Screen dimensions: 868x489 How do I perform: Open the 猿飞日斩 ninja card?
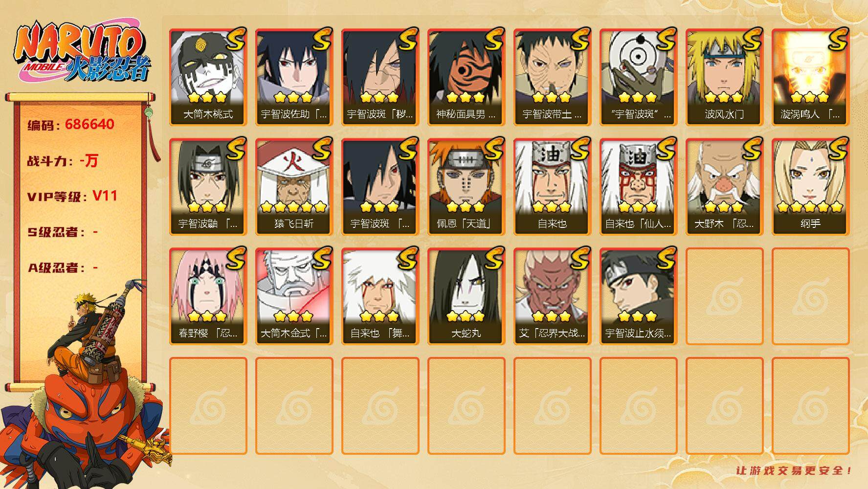point(294,187)
